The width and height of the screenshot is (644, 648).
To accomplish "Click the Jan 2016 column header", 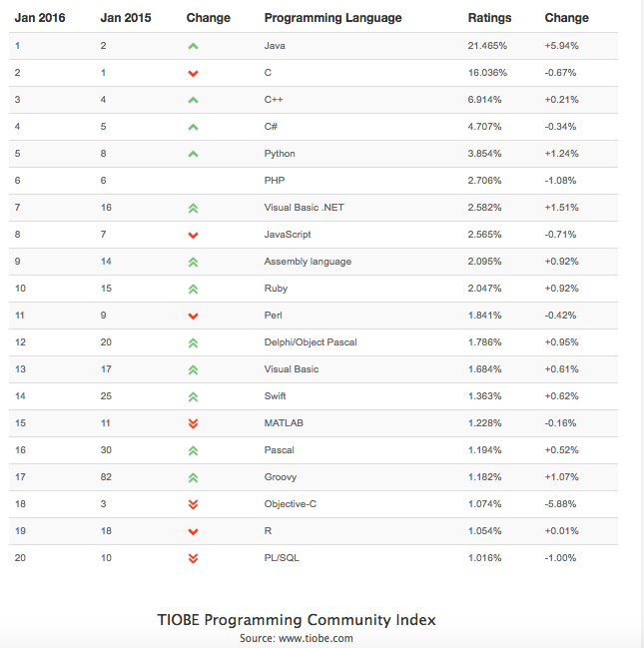I will click(x=40, y=18).
